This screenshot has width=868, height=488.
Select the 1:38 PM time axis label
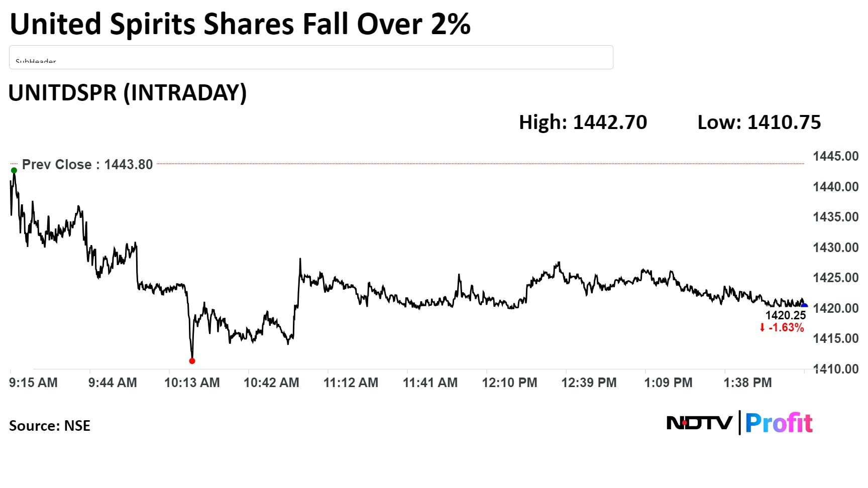pos(747,383)
